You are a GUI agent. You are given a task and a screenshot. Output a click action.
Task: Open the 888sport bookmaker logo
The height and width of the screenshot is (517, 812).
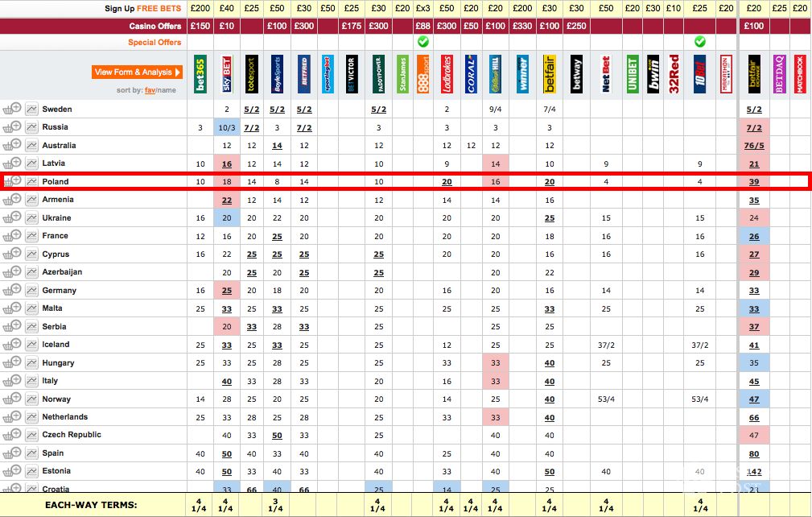(423, 74)
